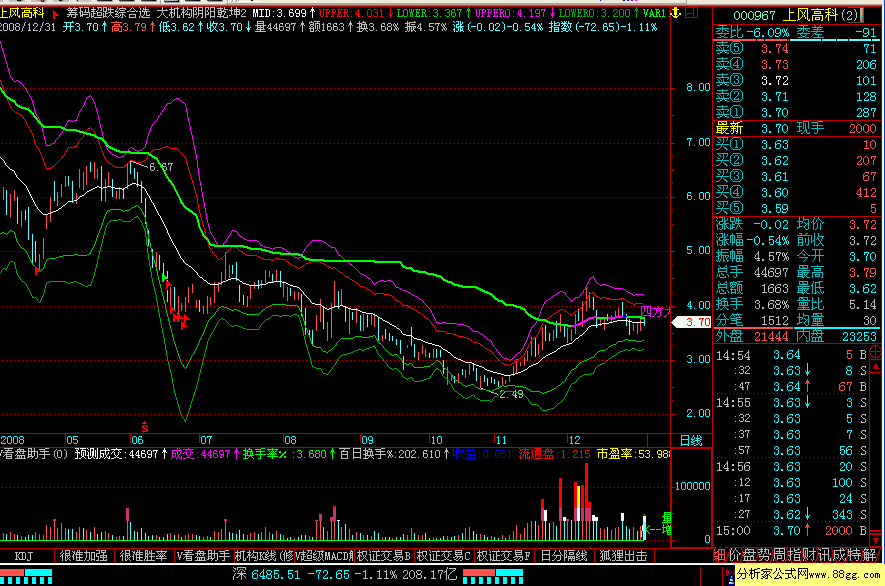Click the 四方大 label on chart
This screenshot has height=586, width=885.
point(655,312)
